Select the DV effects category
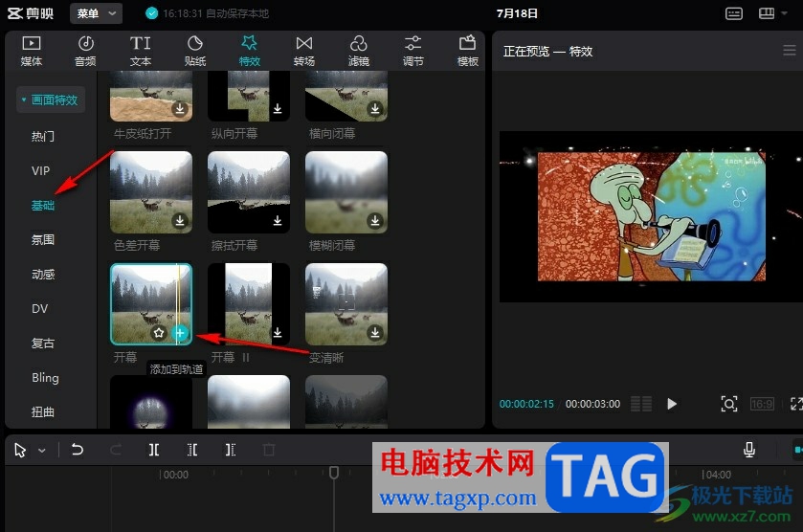Image resolution: width=803 pixels, height=532 pixels. tap(39, 309)
